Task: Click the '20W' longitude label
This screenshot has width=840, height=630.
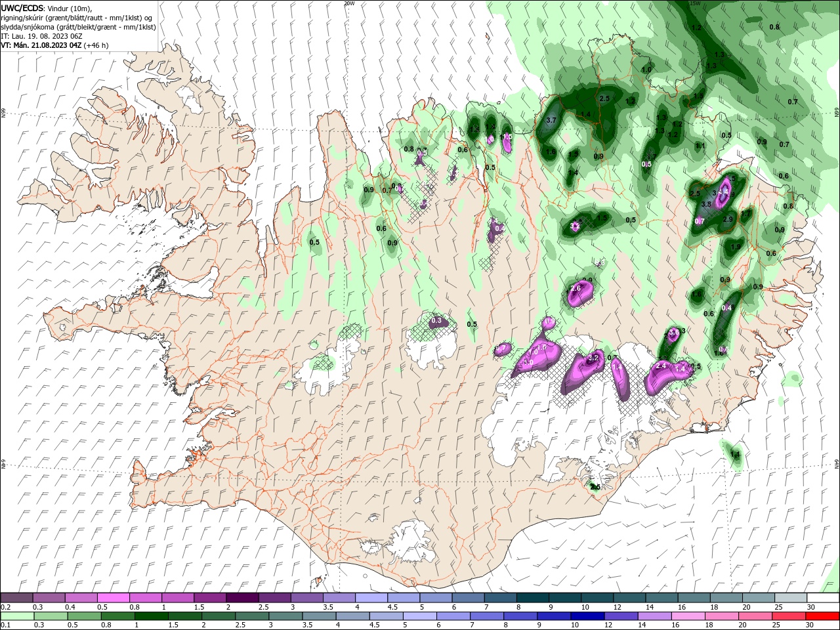Action: [349, 3]
